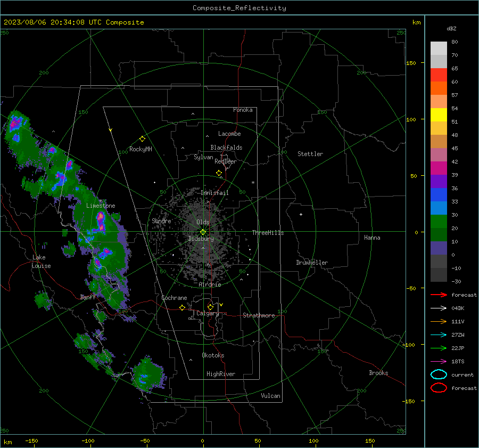This screenshot has height=448, width=479.
Task: Click the Vulcan label
Action: 270,396
